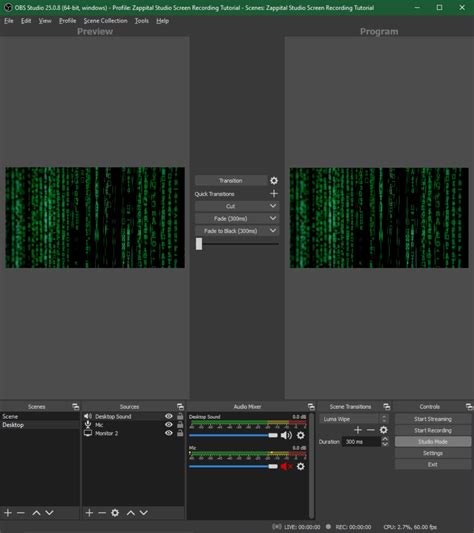Open the Scene Collection menu

pyautogui.click(x=105, y=21)
